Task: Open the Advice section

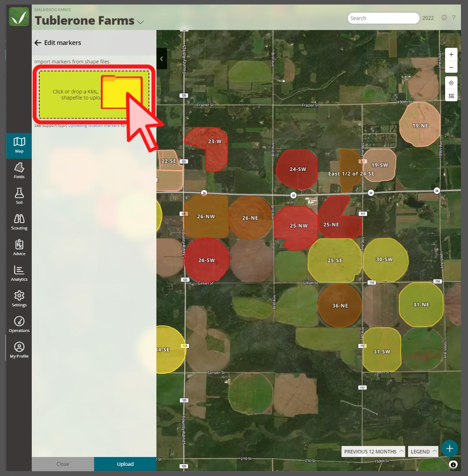Action: point(19,248)
